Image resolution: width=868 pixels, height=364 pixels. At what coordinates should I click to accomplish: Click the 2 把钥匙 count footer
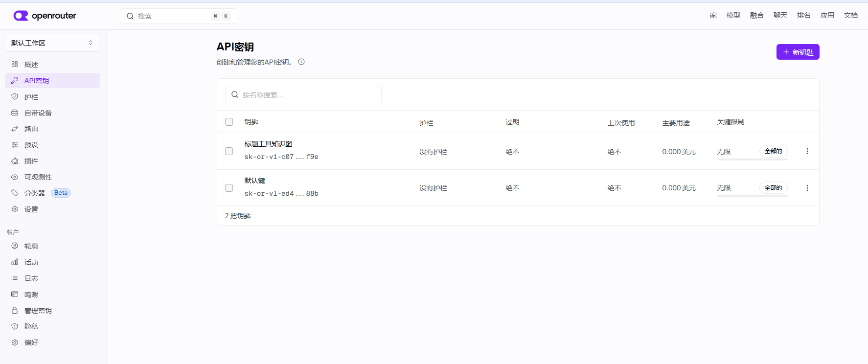(238, 216)
